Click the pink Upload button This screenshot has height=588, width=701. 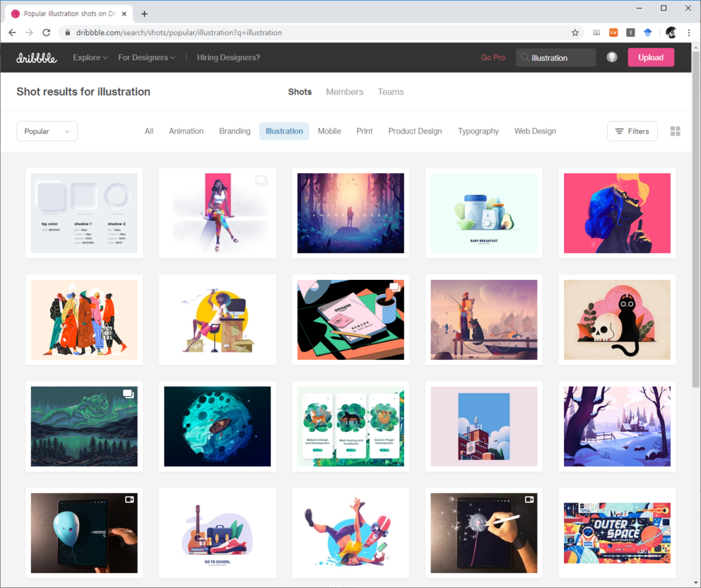point(650,57)
